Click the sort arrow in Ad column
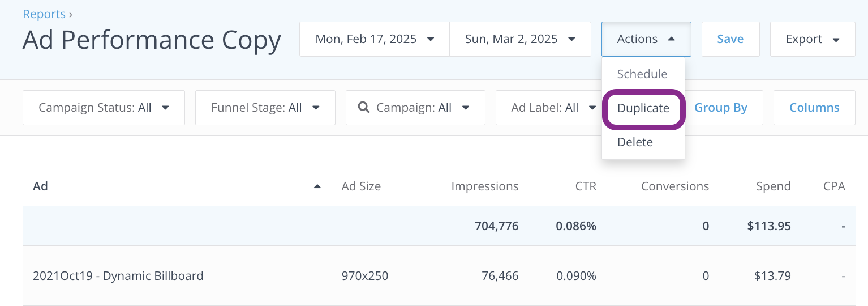The image size is (868, 306). click(x=317, y=186)
